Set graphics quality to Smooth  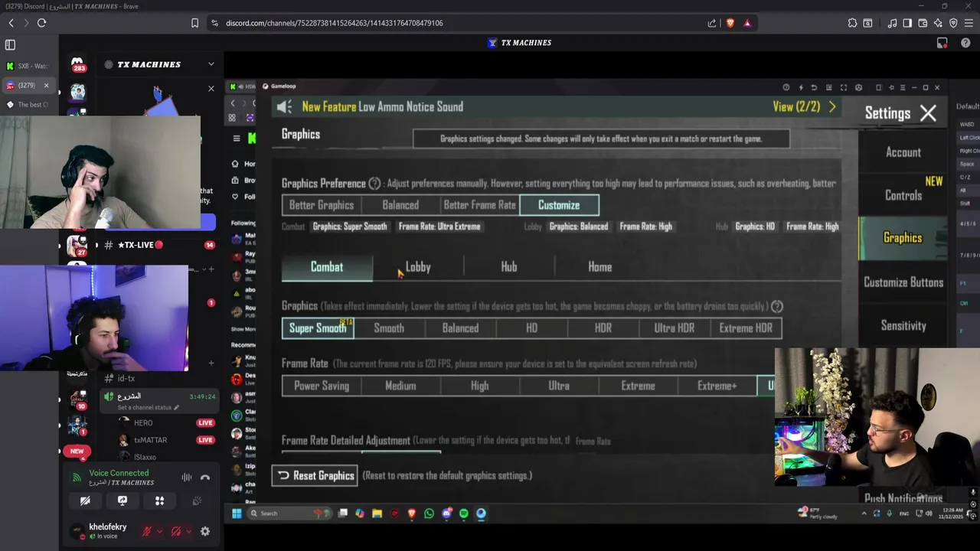389,328
